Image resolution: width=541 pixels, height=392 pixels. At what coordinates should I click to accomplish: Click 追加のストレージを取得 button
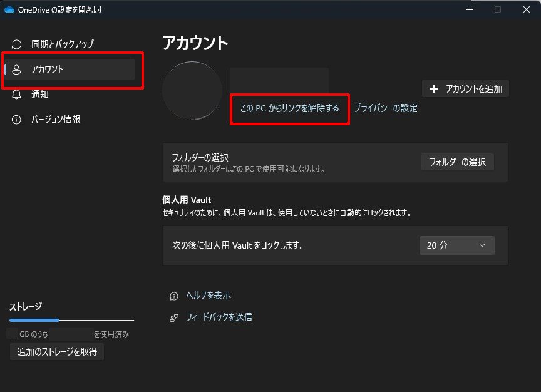point(57,352)
